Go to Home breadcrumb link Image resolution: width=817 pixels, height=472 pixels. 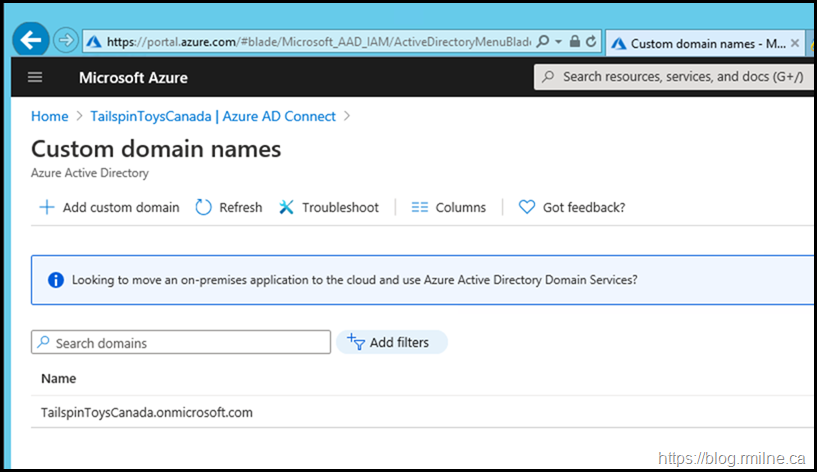pyautogui.click(x=49, y=116)
